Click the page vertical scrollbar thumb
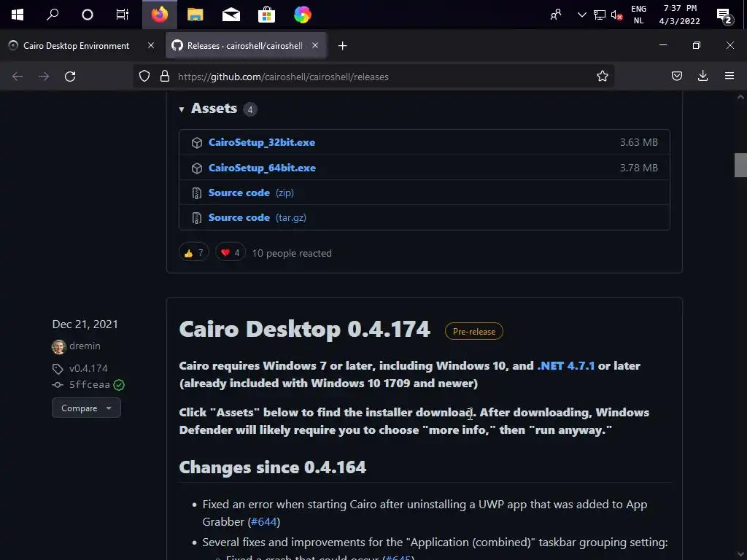The height and width of the screenshot is (560, 747). pyautogui.click(x=740, y=166)
